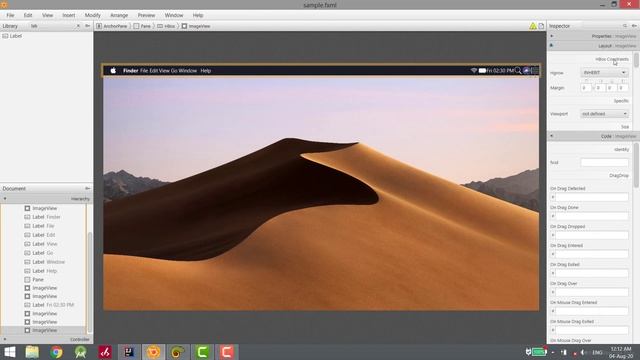Click the green battery tray icon
The width and height of the screenshot is (640, 360).
pos(539,352)
